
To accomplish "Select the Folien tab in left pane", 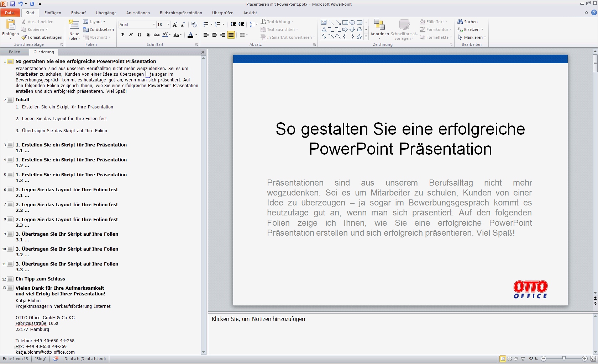I will [x=15, y=52].
